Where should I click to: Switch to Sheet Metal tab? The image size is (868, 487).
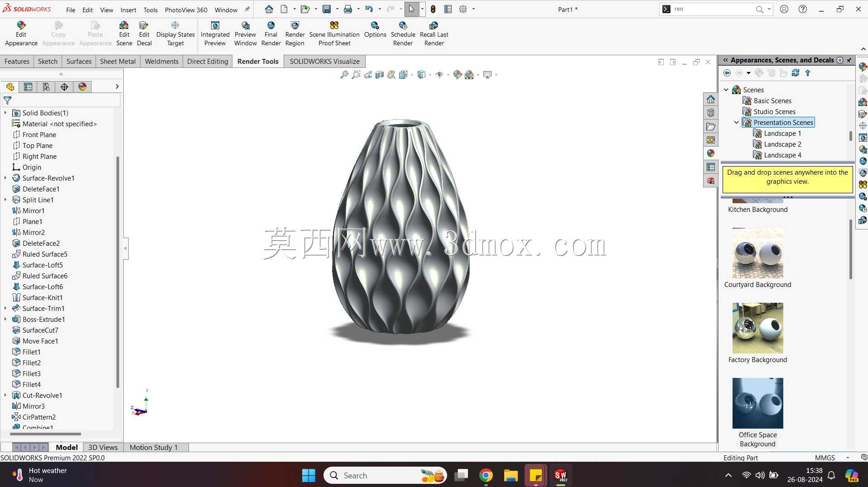click(x=118, y=61)
